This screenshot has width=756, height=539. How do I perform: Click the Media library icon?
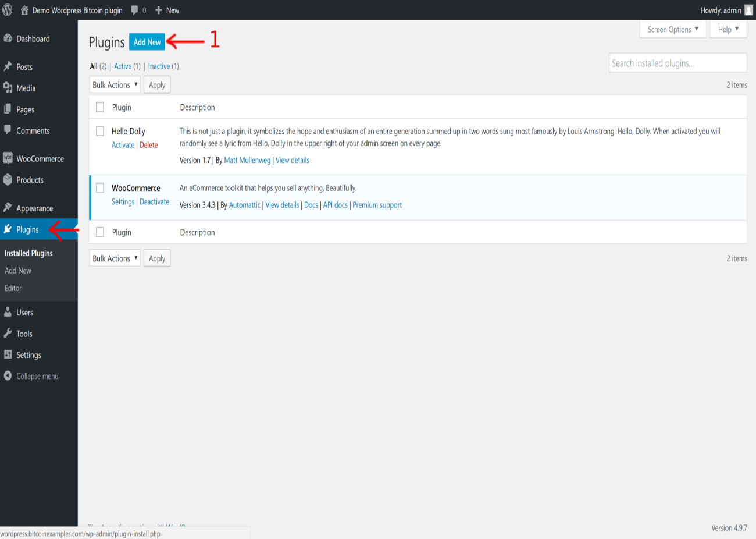(8, 88)
